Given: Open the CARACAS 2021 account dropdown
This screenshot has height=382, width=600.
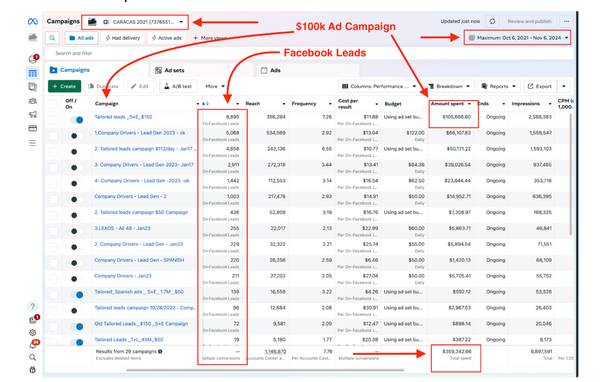Looking at the screenshot, I should click(135, 22).
